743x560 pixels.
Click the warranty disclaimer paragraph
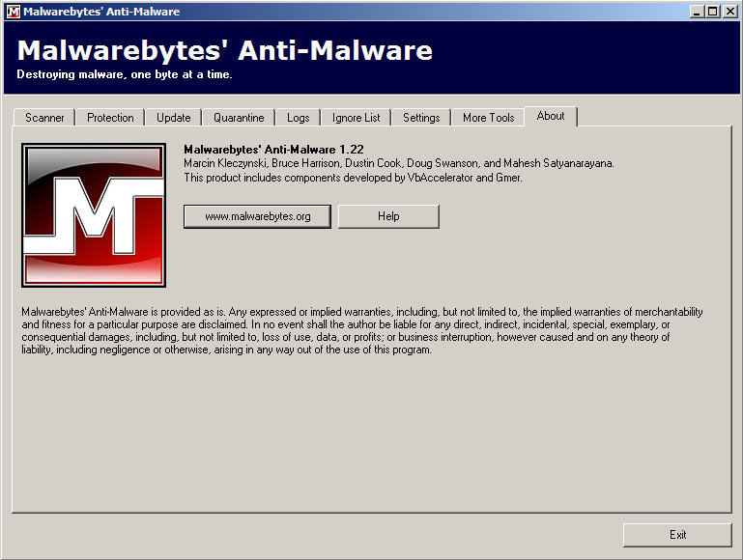click(362, 331)
